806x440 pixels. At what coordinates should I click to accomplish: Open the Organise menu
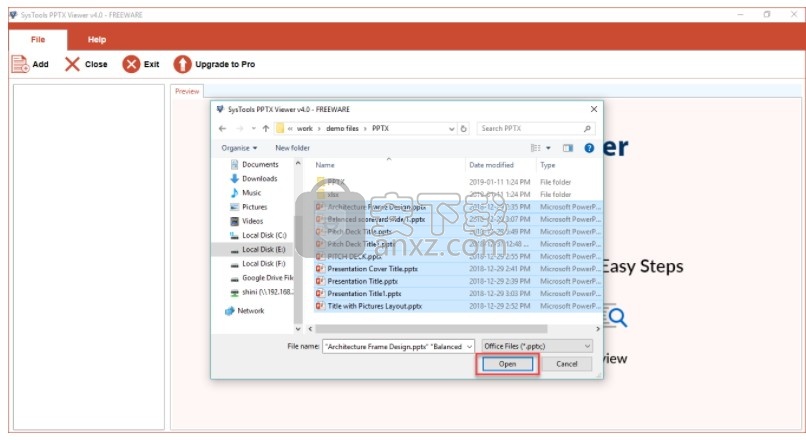[239, 148]
